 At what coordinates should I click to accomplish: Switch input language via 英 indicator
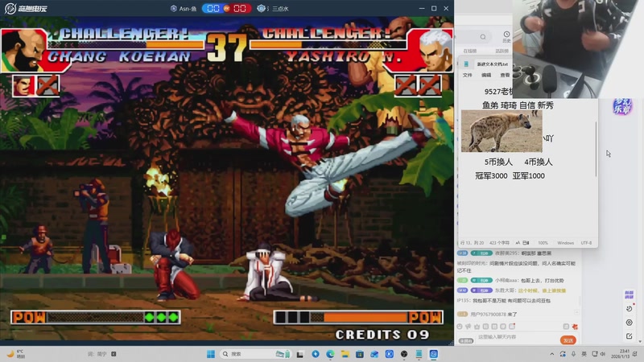[x=584, y=354]
